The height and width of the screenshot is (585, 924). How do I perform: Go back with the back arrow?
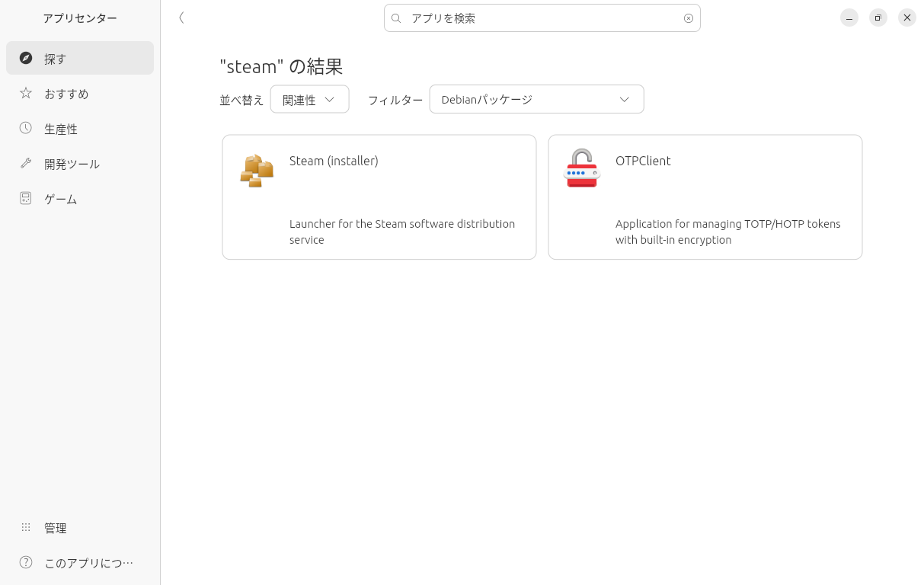(x=181, y=18)
